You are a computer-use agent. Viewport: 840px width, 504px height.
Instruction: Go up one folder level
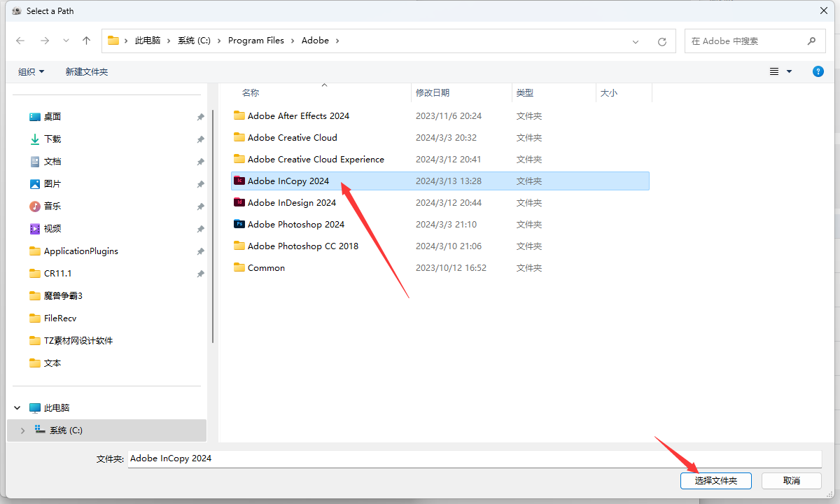(x=87, y=41)
